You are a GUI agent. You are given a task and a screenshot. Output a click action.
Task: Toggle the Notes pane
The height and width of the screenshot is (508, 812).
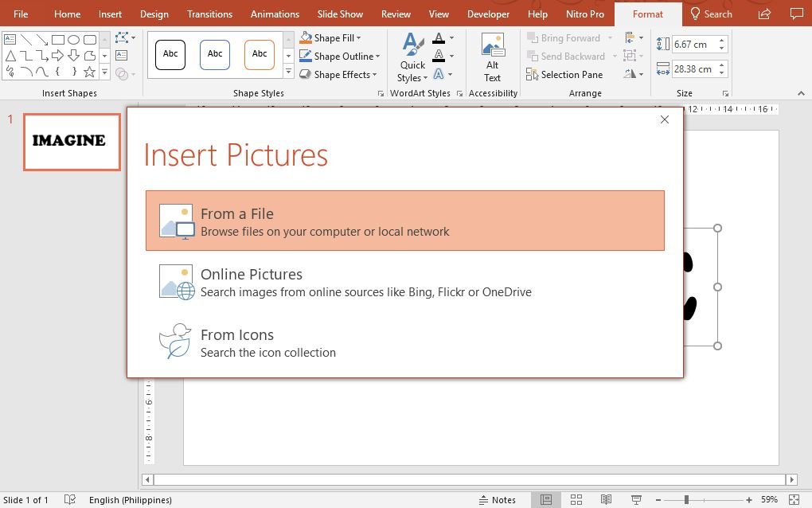point(498,500)
